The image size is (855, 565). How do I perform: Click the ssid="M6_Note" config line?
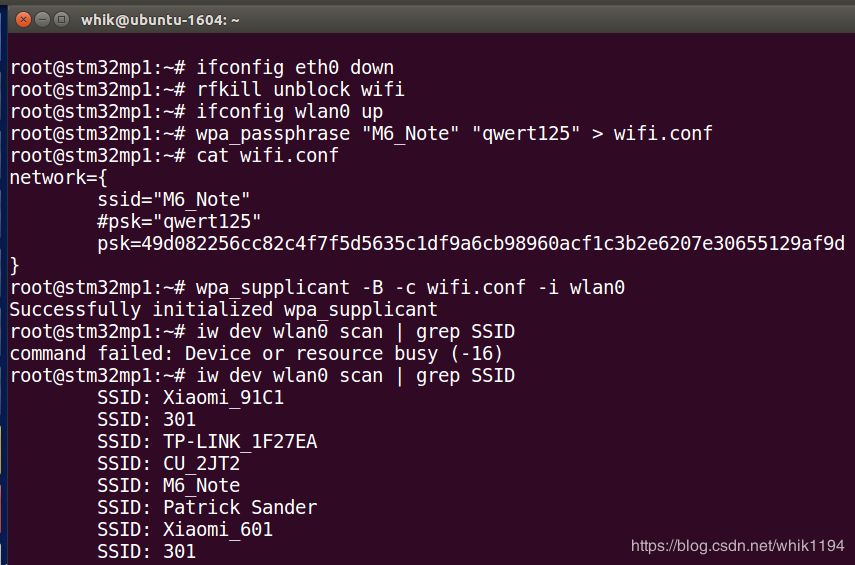click(173, 200)
